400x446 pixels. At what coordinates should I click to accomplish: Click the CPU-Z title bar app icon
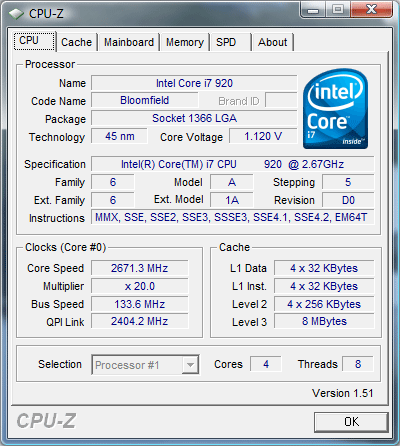coord(16,14)
